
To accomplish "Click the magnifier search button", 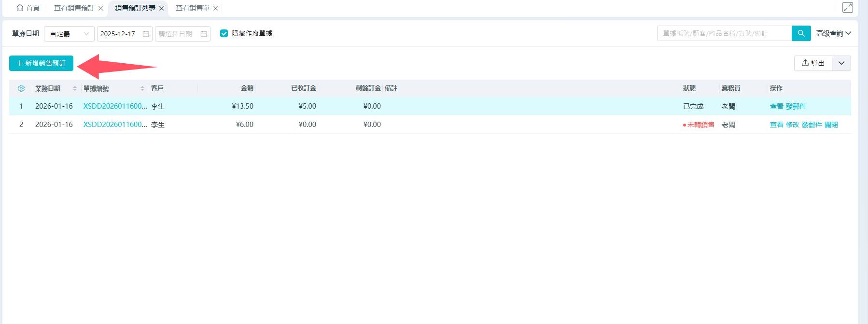I will coord(801,33).
